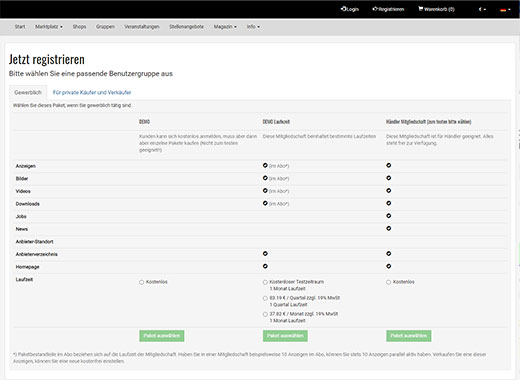Click Bilder checkmark in DEMO Laufzeit column
The image size is (520, 380).
(x=265, y=178)
